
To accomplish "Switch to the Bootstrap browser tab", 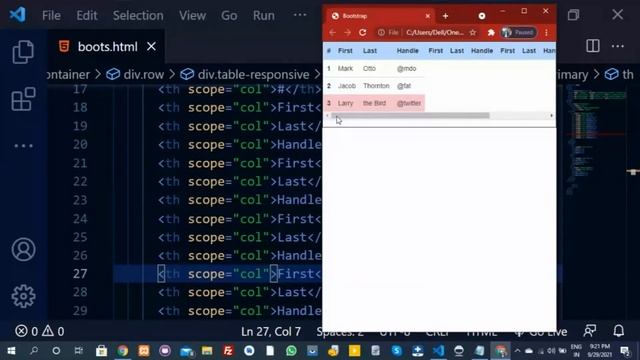I will [x=380, y=16].
